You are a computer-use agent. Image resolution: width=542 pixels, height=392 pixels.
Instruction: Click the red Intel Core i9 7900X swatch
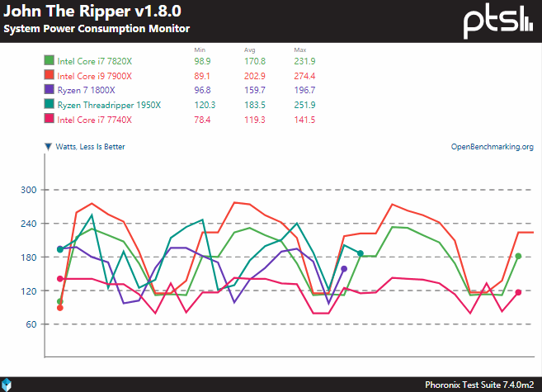click(x=49, y=74)
